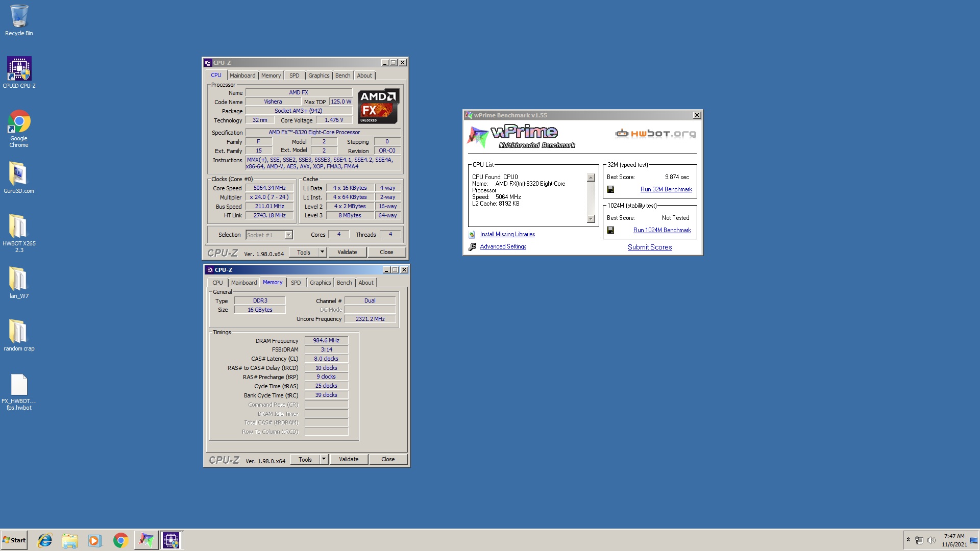Click Validate in upper CPU-Z window

347,252
